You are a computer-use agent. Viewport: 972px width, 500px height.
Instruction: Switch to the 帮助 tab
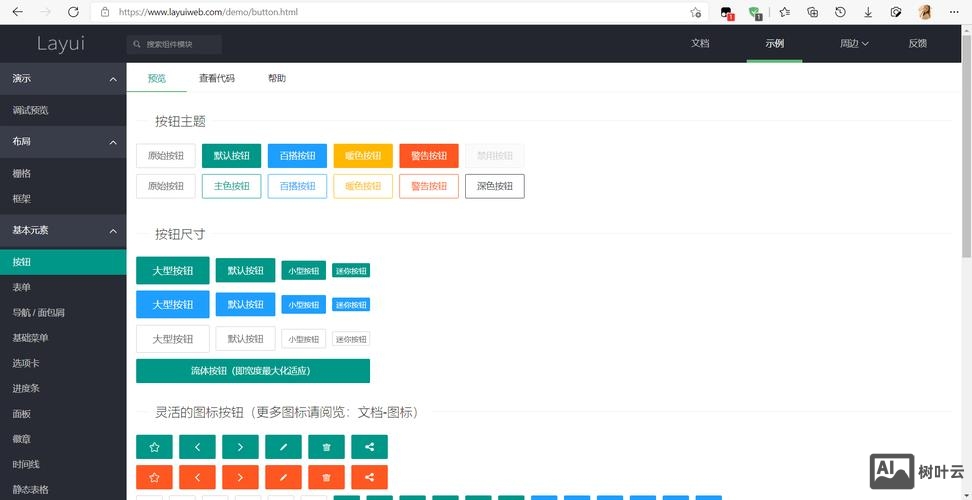(276, 79)
